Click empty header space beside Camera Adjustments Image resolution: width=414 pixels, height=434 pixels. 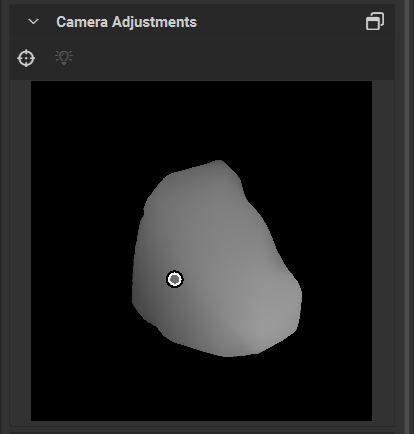coord(280,22)
